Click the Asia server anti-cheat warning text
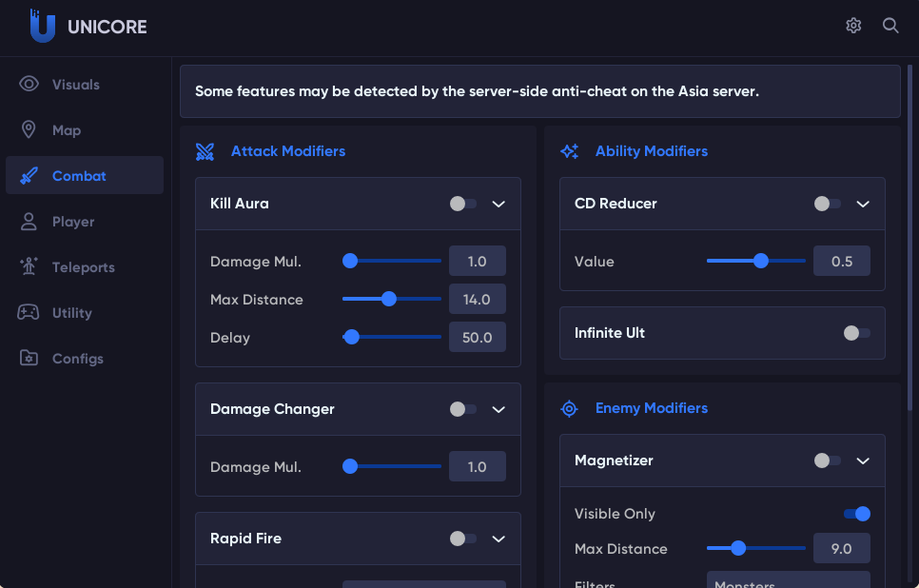Image resolution: width=919 pixels, height=588 pixels. [477, 91]
